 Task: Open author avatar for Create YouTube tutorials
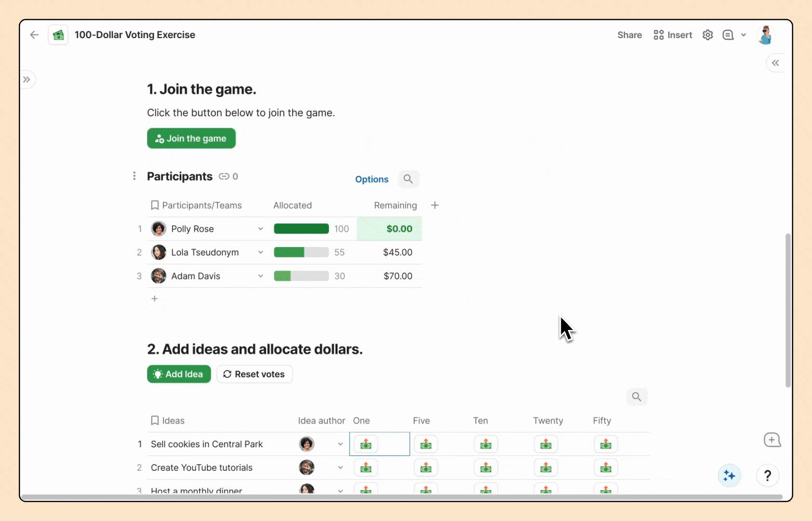click(x=307, y=467)
